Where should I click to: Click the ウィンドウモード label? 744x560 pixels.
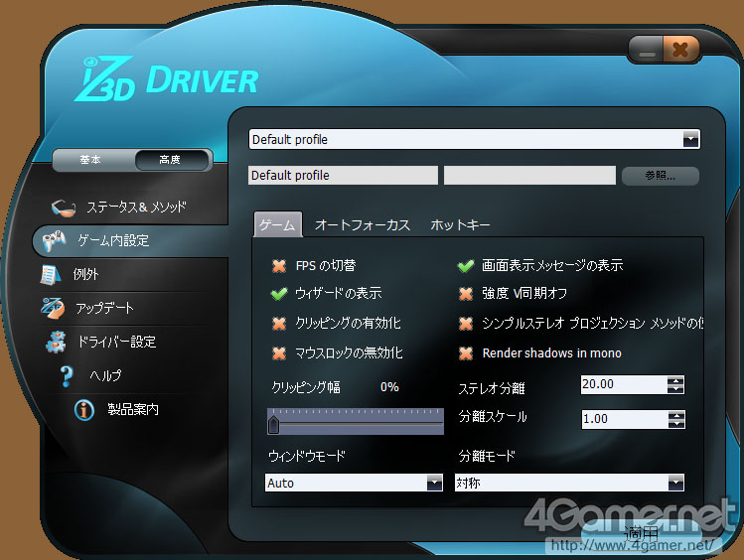307,456
